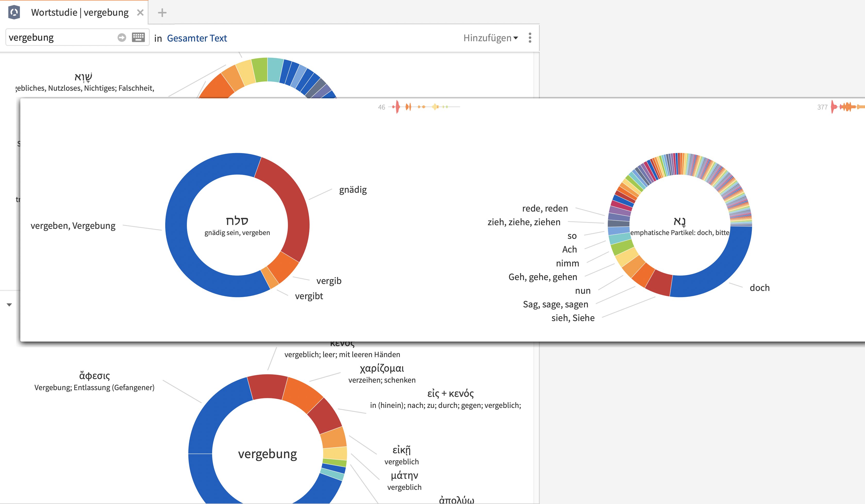
Task: Click the sparkline chart next to 46
Action: pyautogui.click(x=424, y=107)
